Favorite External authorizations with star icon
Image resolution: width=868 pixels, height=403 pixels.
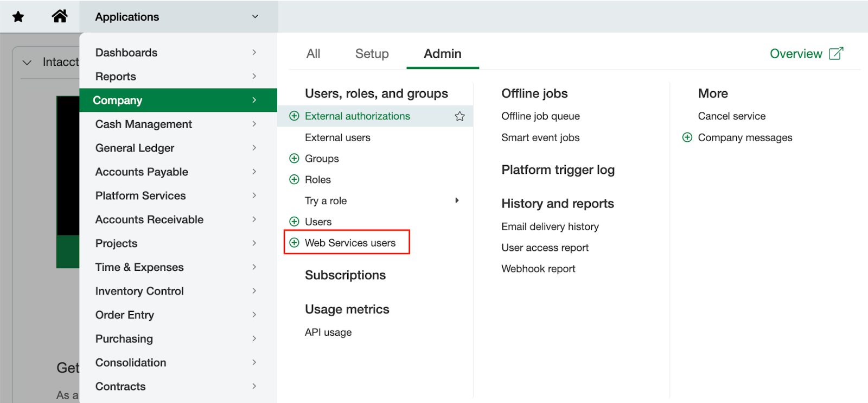click(459, 116)
